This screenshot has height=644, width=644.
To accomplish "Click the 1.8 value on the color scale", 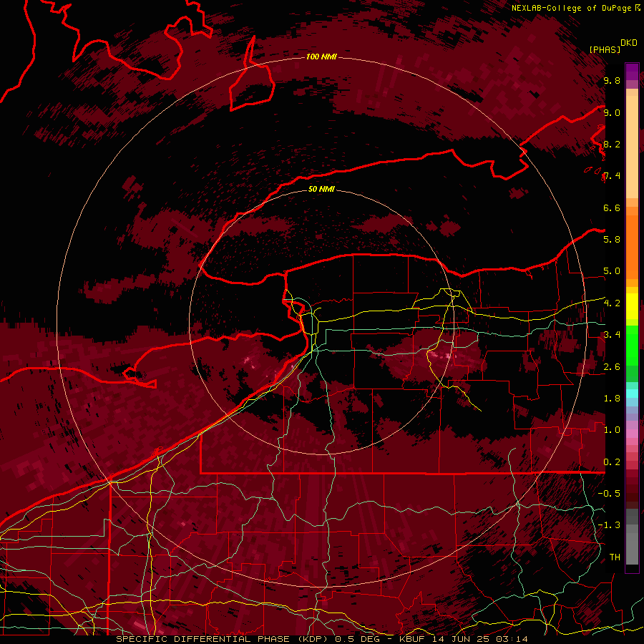I will point(612,399).
